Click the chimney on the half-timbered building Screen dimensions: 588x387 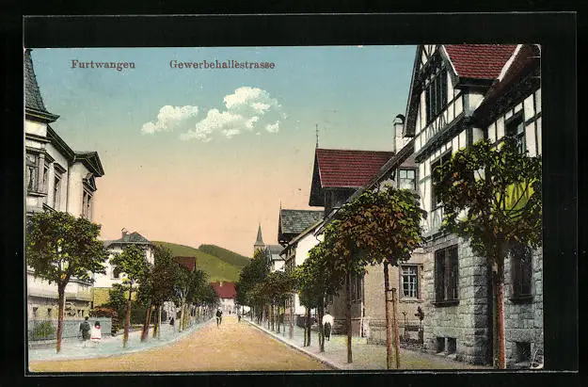(x=399, y=133)
